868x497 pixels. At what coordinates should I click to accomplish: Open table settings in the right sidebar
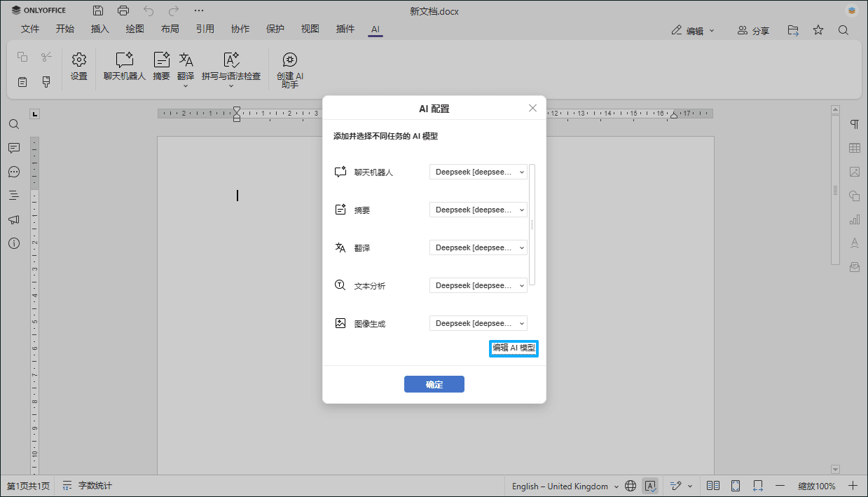click(x=855, y=148)
